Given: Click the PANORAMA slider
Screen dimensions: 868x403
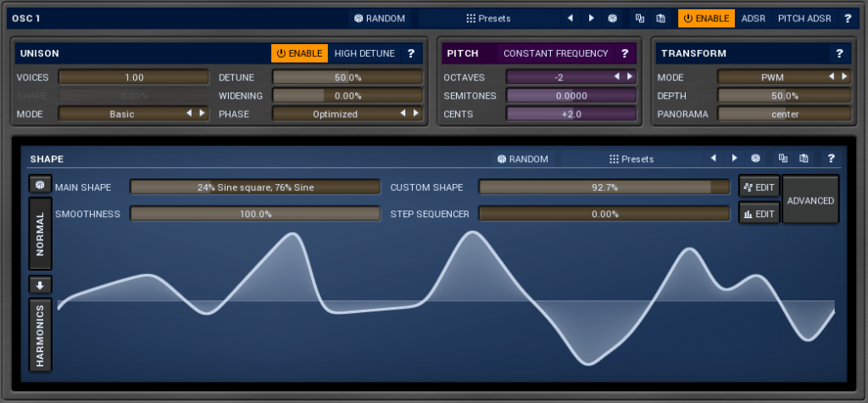Looking at the screenshot, I should pos(784,114).
